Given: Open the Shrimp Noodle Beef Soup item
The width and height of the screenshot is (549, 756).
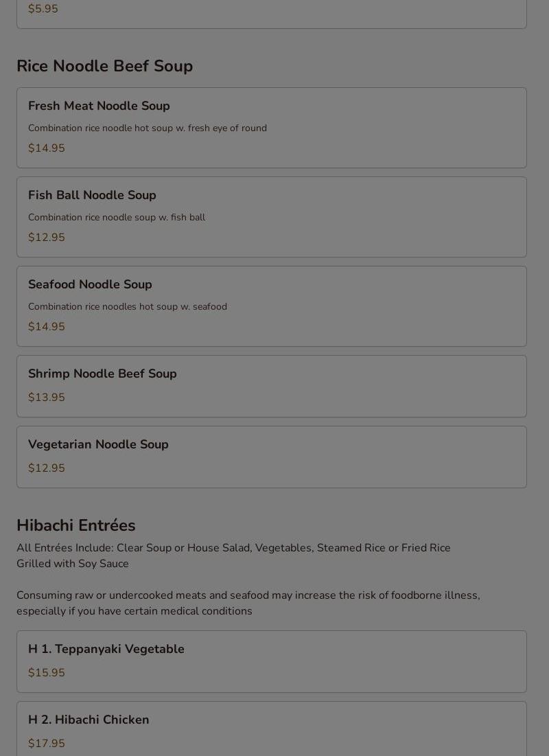Looking at the screenshot, I should 271,386.
